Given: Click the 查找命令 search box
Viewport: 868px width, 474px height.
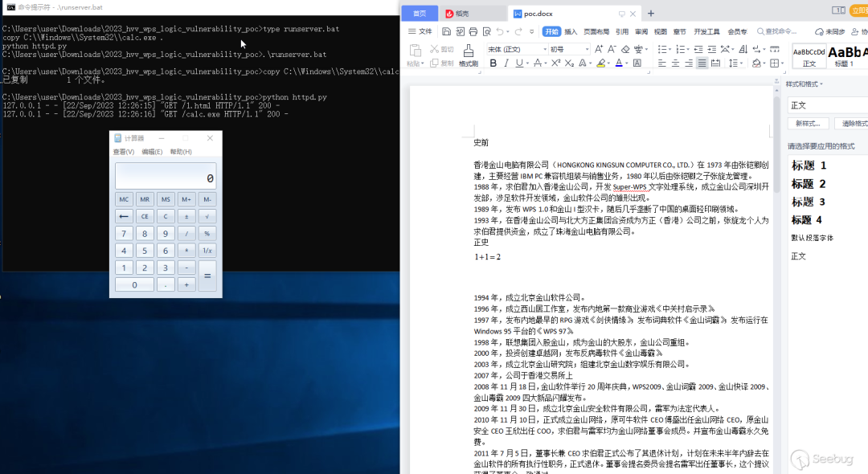Looking at the screenshot, I should 776,31.
